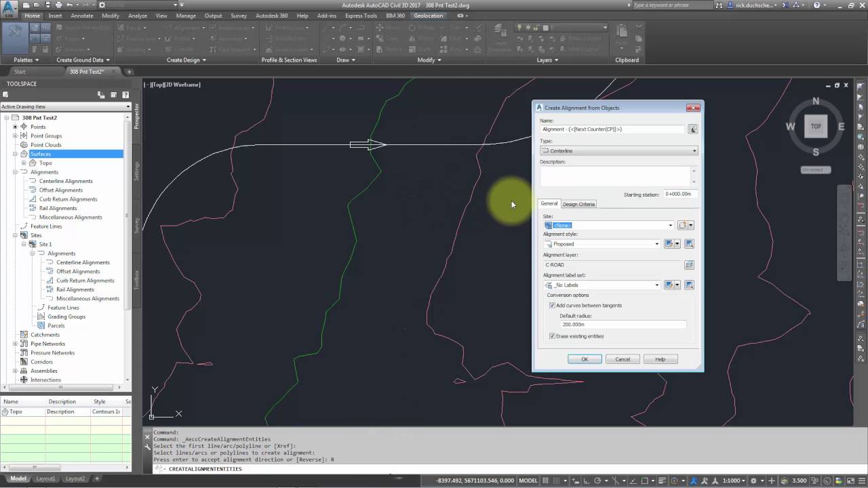Click Cancel in Create Alignment dialog

pos(623,359)
